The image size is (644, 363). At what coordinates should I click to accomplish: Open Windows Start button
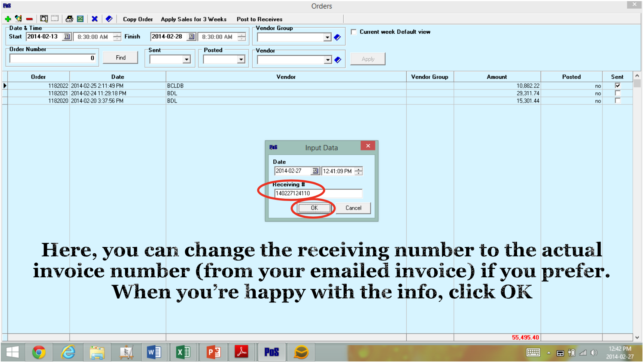12,353
